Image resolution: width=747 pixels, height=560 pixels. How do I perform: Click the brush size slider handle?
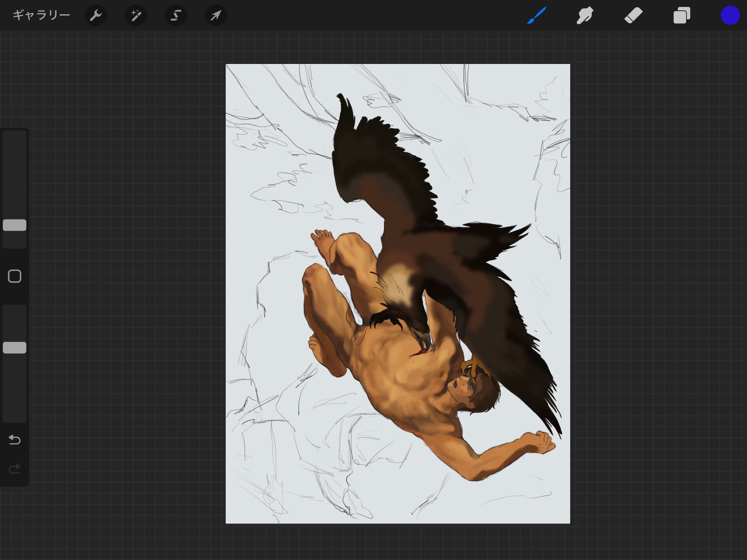(x=15, y=225)
